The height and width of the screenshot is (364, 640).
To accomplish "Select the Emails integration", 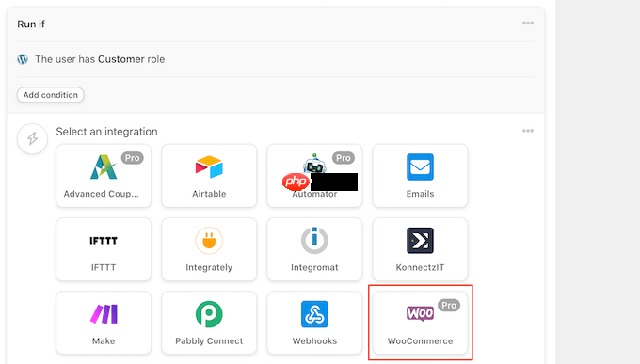I will [420, 176].
